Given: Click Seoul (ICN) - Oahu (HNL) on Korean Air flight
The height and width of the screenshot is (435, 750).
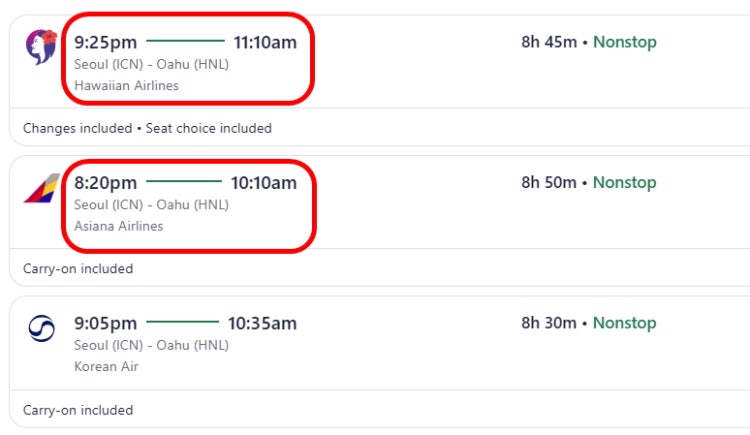Looking at the screenshot, I should pyautogui.click(x=151, y=345).
